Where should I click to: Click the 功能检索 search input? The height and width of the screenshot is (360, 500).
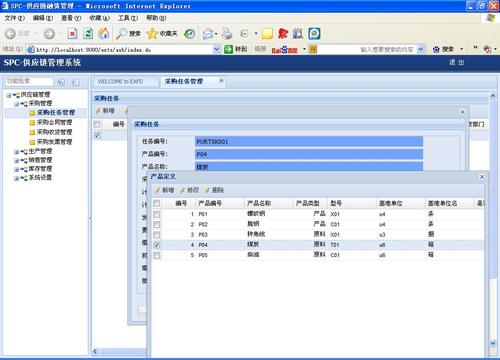click(29, 81)
